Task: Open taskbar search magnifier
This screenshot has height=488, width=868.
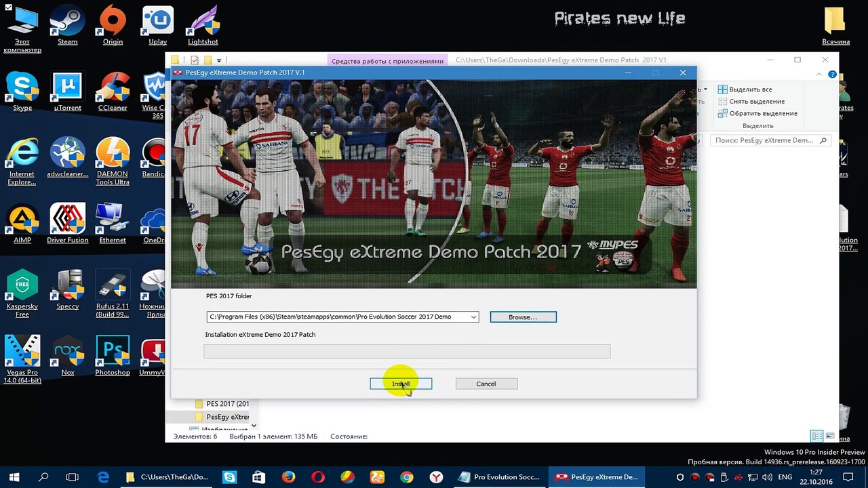Action: coord(43,477)
